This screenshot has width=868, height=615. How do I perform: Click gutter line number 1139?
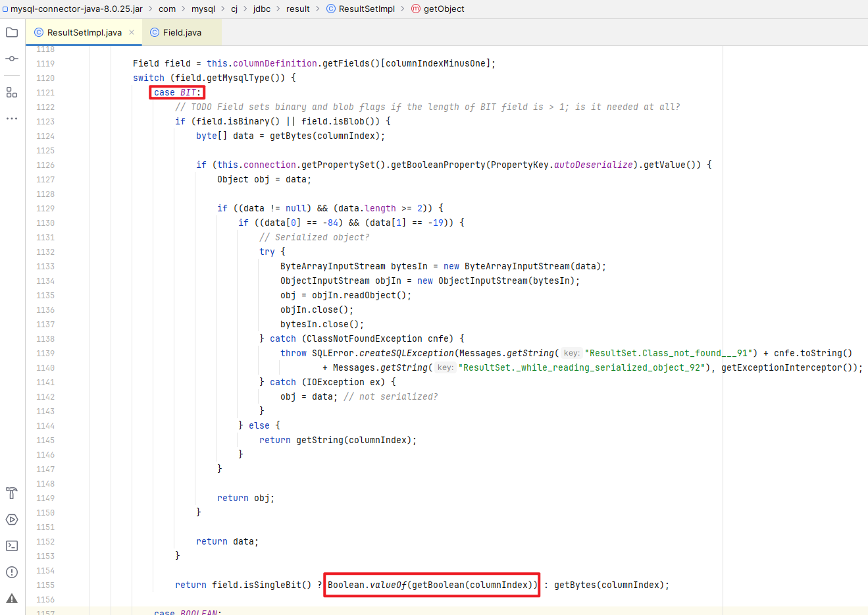pyautogui.click(x=45, y=354)
